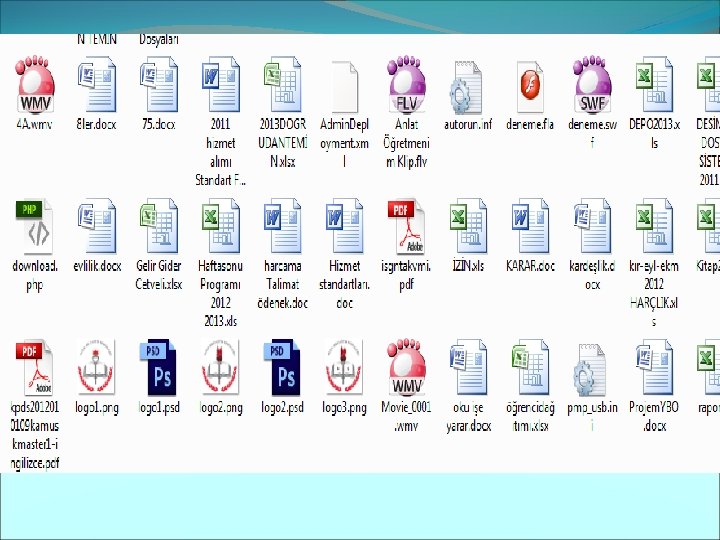Select the KARAR.doc Word icon

[x=530, y=226]
